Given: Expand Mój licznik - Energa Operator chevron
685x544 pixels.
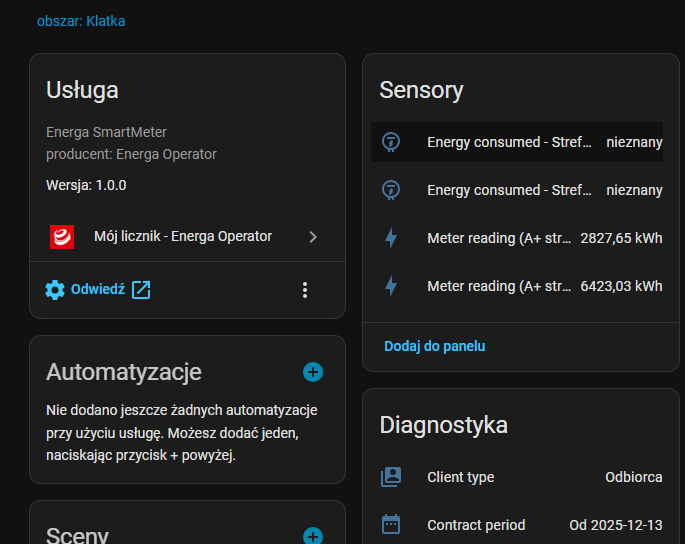Looking at the screenshot, I should coord(313,237).
